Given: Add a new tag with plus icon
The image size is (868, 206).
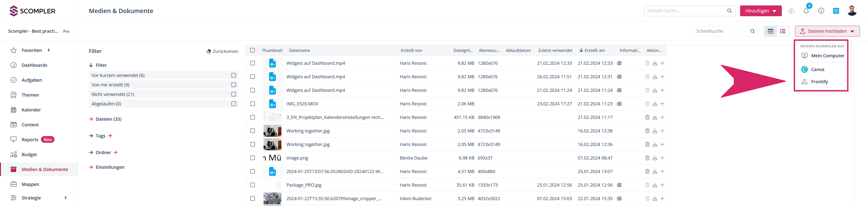Looking at the screenshot, I should click(x=110, y=136).
